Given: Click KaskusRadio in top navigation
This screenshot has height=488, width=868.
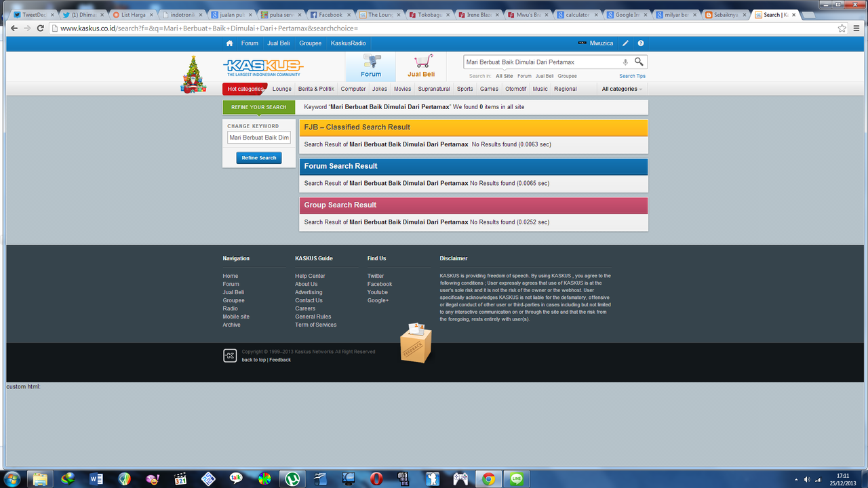Looking at the screenshot, I should [x=348, y=43].
